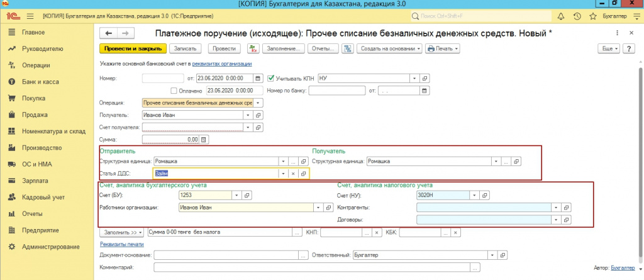Open calculator for Сумма field
The image size is (644, 280).
(204, 140)
